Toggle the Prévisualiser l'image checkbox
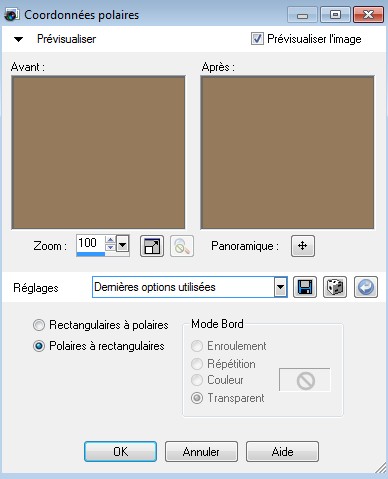 (x=257, y=39)
